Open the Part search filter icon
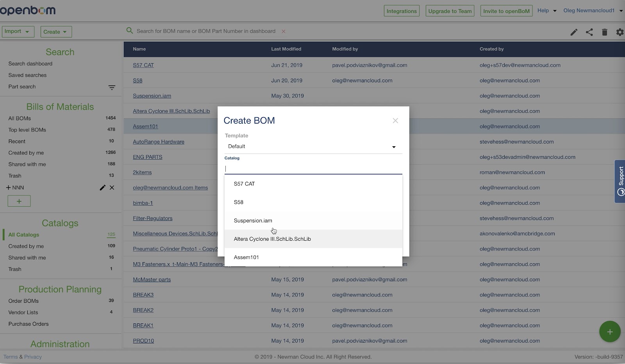 112,87
